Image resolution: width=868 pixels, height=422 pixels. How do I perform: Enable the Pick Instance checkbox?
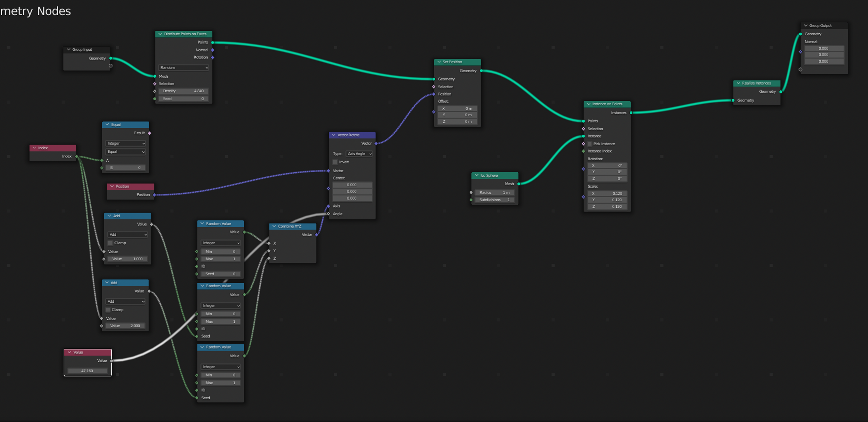click(x=589, y=144)
